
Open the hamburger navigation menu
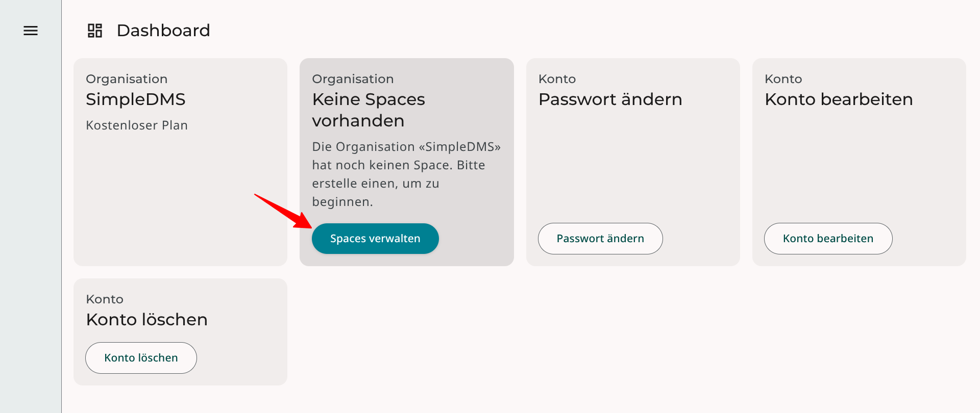[x=31, y=31]
